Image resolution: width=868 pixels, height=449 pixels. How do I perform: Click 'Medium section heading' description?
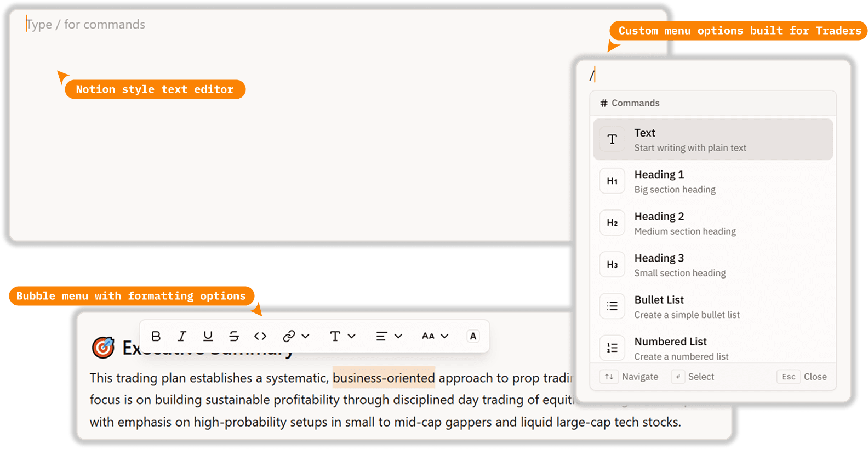tap(685, 231)
